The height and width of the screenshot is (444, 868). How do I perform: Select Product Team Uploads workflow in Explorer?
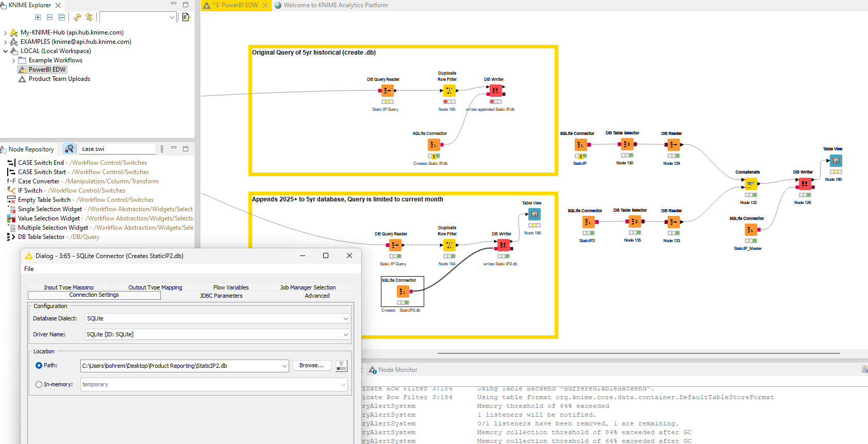59,79
